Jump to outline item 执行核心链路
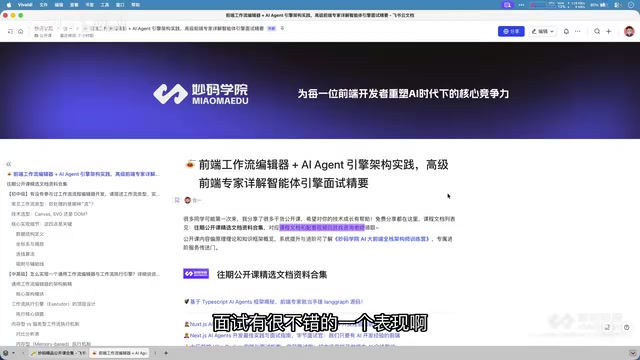The image size is (640, 360). tap(30, 314)
